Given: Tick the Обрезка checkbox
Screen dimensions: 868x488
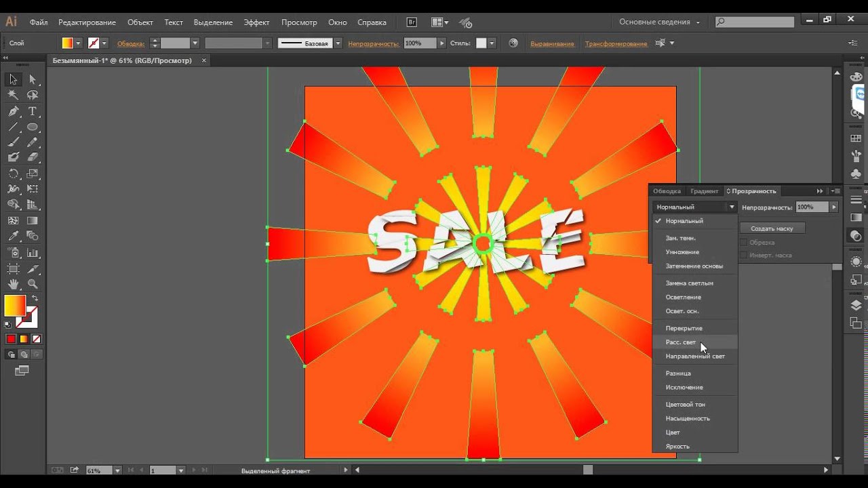Looking at the screenshot, I should [x=744, y=242].
